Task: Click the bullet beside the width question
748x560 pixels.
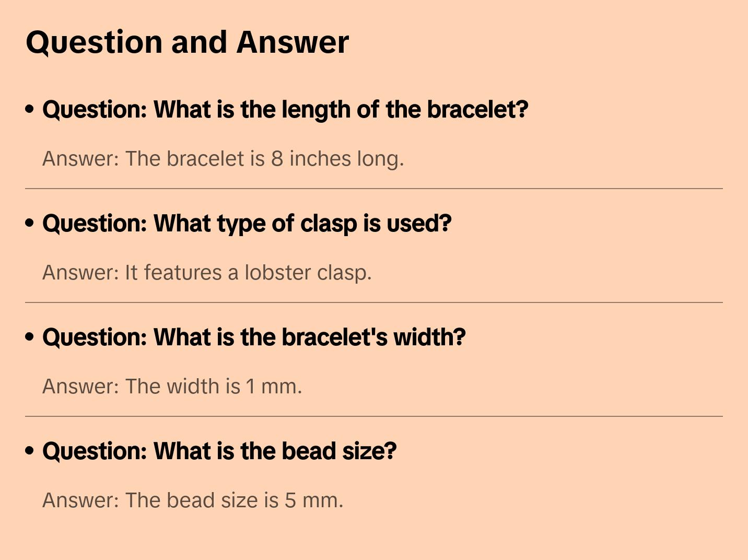Action: [x=30, y=337]
